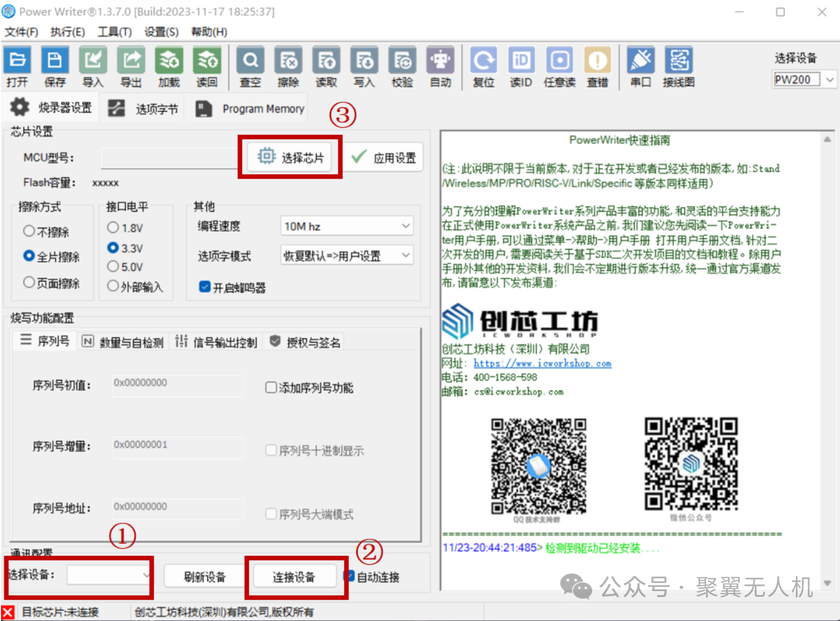Image resolution: width=840 pixels, height=621 pixels.
Task: Open the 选项字模式 dropdown
Action: 347,256
